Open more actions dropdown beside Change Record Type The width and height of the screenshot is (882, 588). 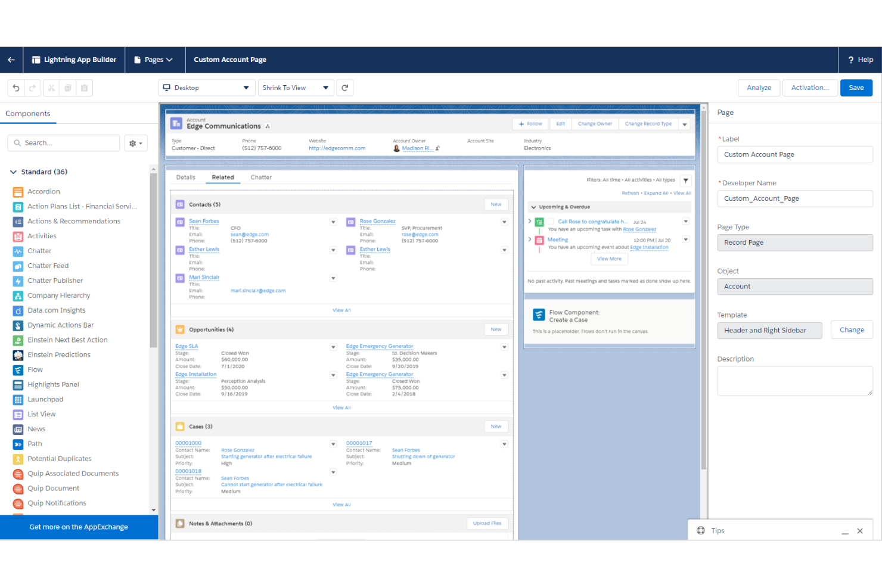pyautogui.click(x=685, y=125)
